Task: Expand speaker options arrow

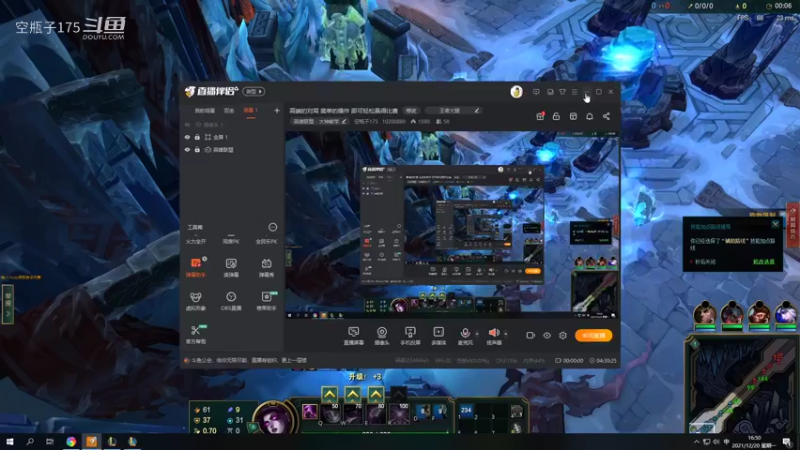Action: pyautogui.click(x=506, y=334)
